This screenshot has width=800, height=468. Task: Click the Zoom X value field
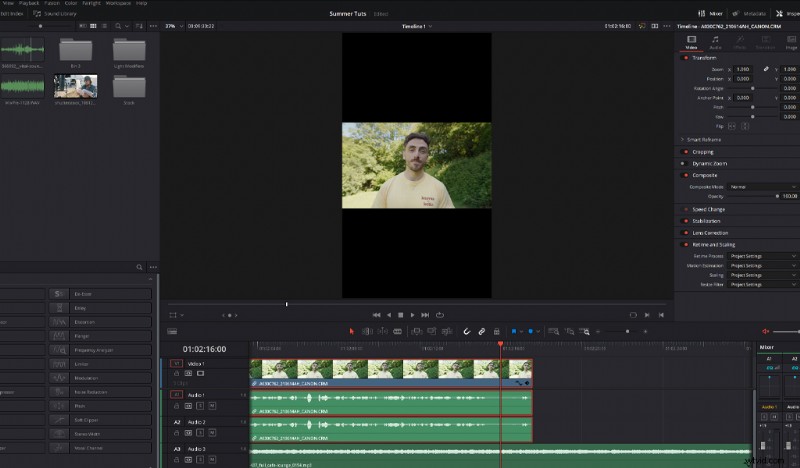click(743, 69)
